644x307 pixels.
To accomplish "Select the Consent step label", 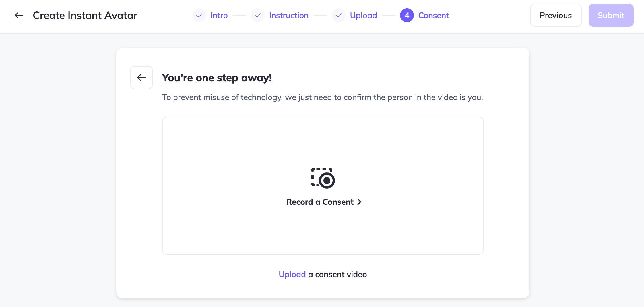I will click(x=433, y=15).
